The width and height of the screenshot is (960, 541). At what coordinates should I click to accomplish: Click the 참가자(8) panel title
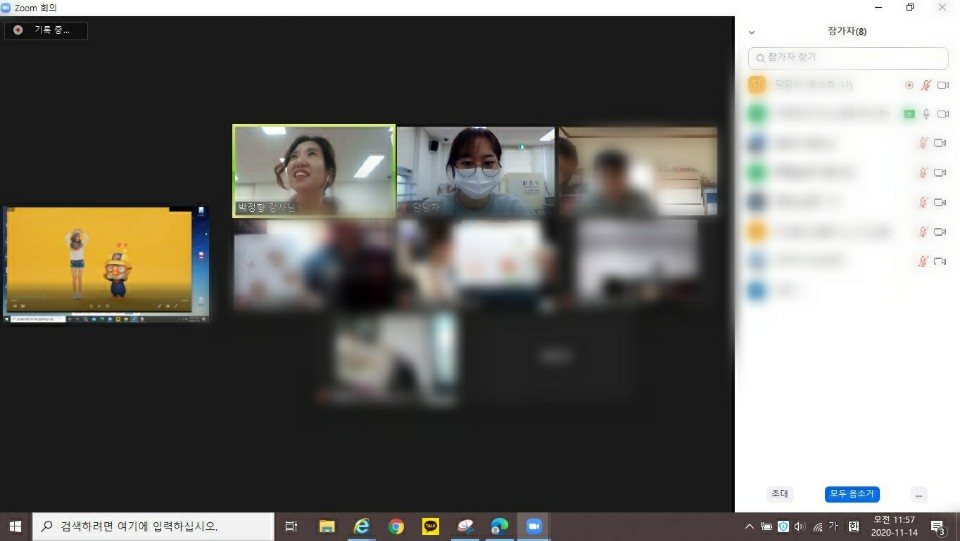(847, 31)
